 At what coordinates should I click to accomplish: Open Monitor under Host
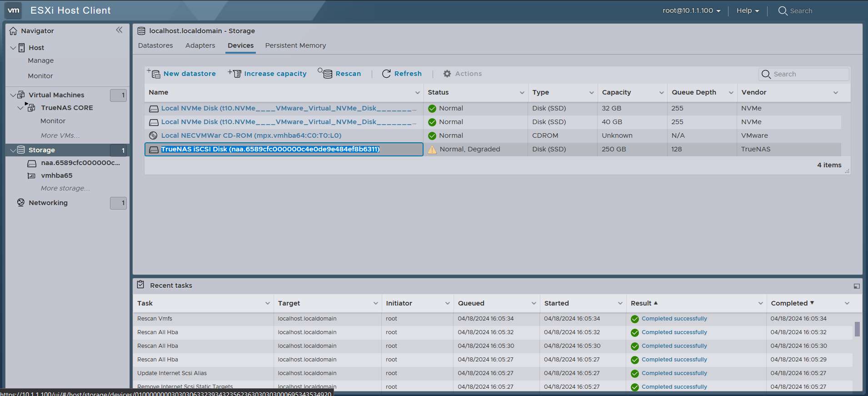pyautogui.click(x=40, y=76)
